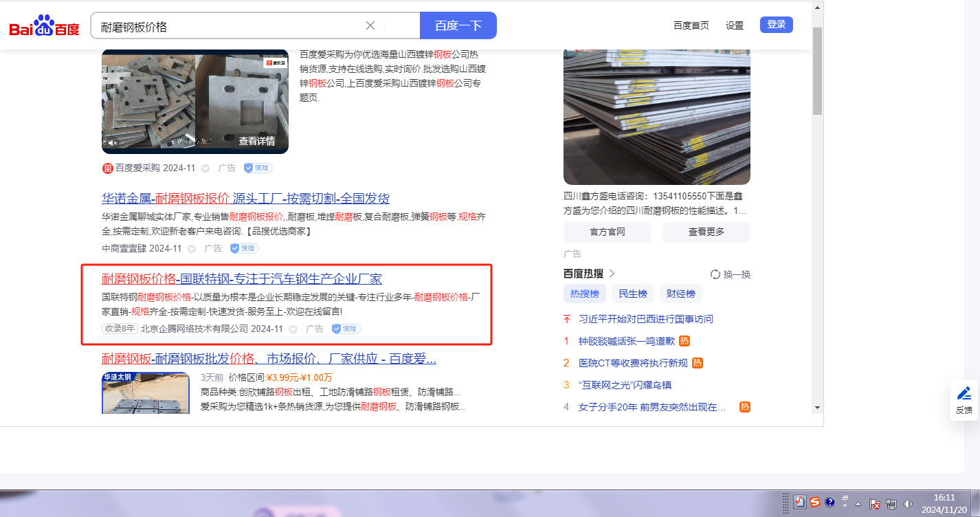Expand the dropdown arrow beside 北京企腾网络技术有限公司 2024-11
This screenshot has height=517, width=980.
293,329
